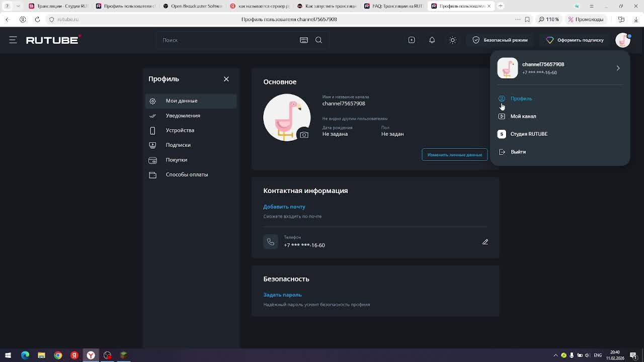Open a new browser tab
The image size is (644, 362).
tap(501, 6)
